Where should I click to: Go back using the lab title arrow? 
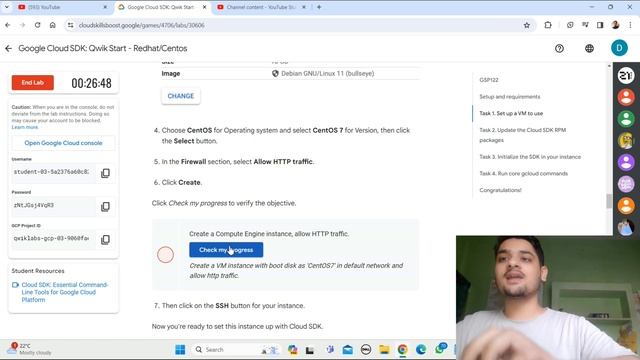click(9, 48)
